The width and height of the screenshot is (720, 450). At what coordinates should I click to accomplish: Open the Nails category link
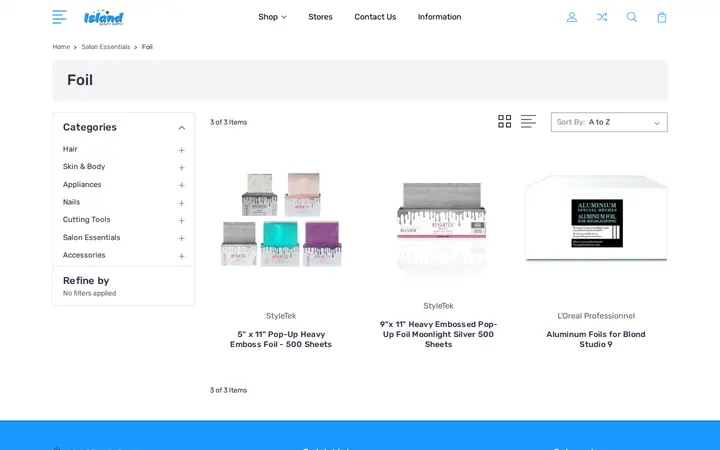71,202
